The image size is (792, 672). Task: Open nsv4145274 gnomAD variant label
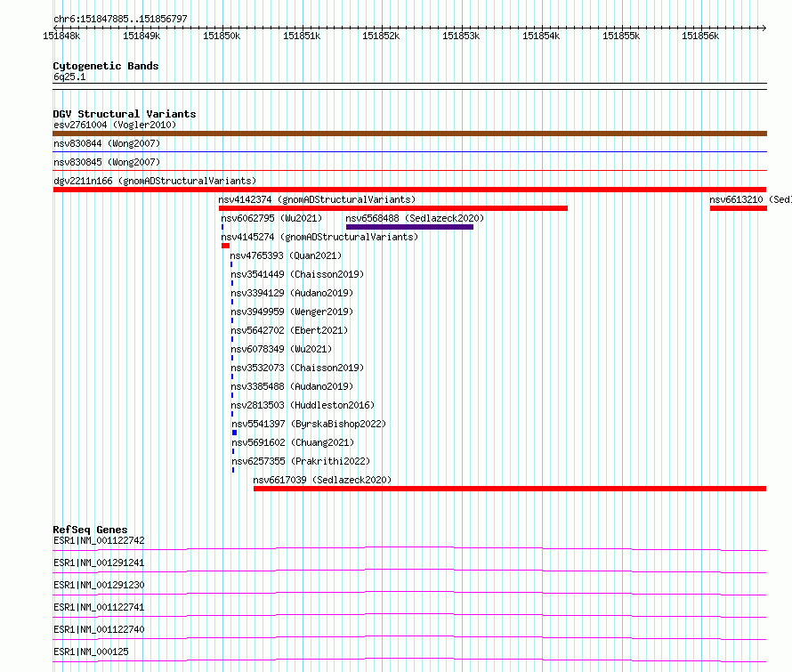tap(319, 237)
